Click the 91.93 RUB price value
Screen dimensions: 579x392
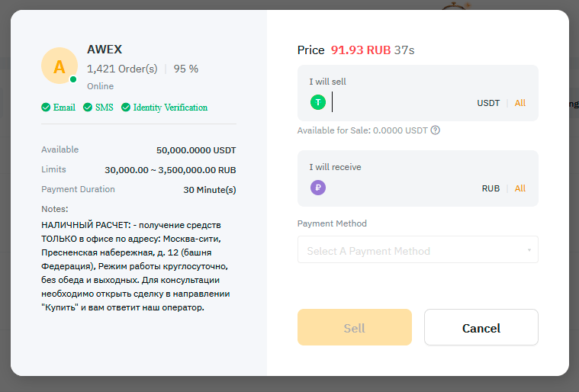tap(361, 50)
